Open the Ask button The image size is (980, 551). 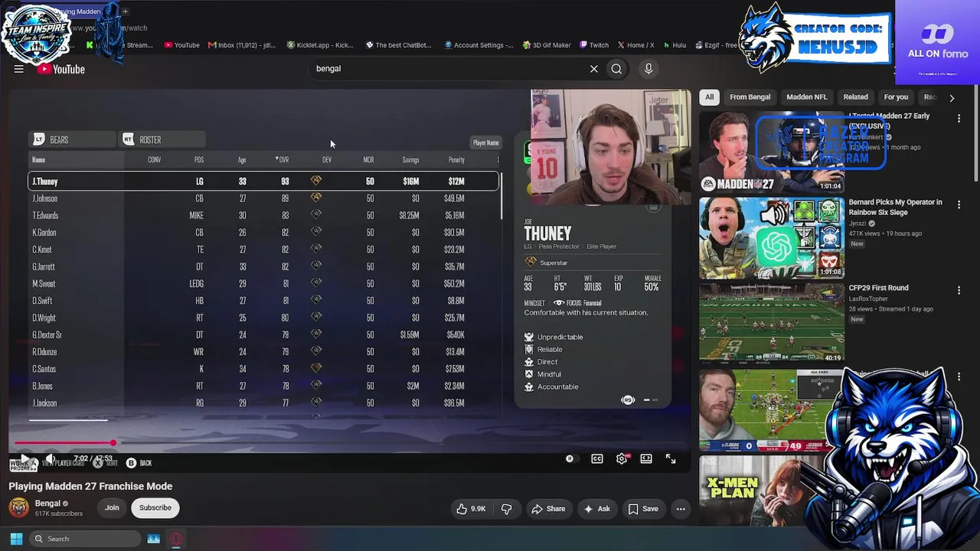click(597, 509)
